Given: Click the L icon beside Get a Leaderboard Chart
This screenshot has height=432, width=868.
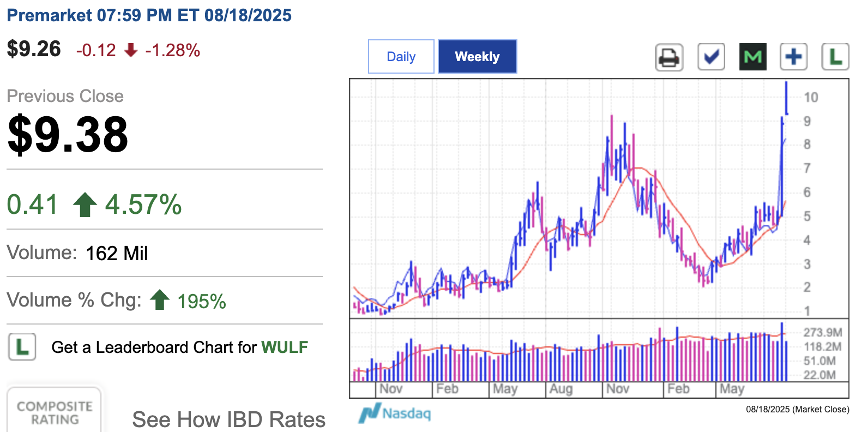Looking at the screenshot, I should pos(22,347).
